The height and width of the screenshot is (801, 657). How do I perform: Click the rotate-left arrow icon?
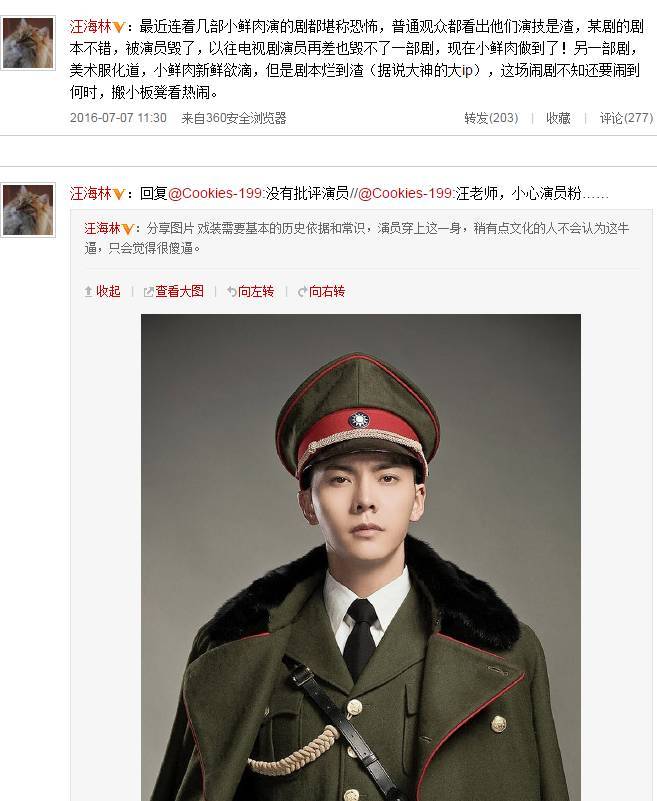click(232, 292)
